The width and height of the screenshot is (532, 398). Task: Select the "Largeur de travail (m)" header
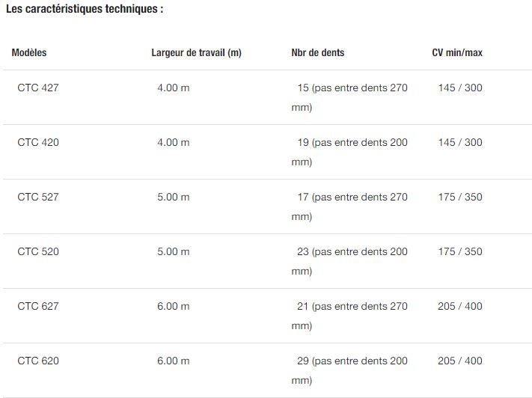pyautogui.click(x=196, y=53)
